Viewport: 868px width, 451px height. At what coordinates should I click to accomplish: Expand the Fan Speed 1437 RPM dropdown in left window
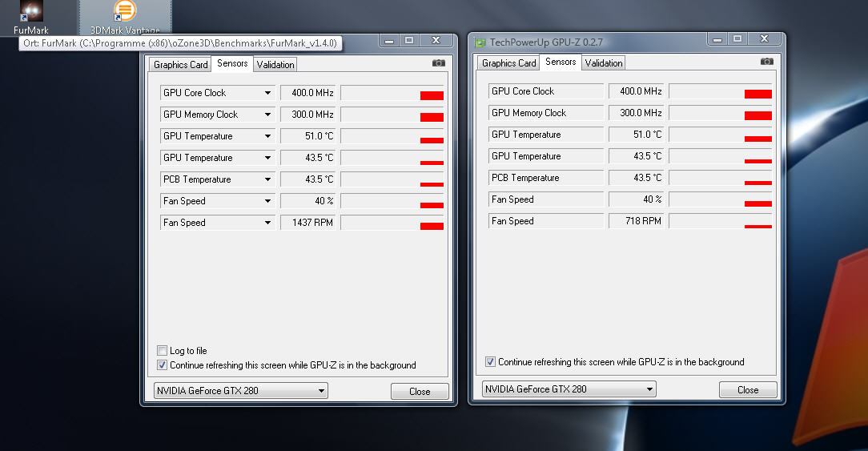[x=267, y=222]
